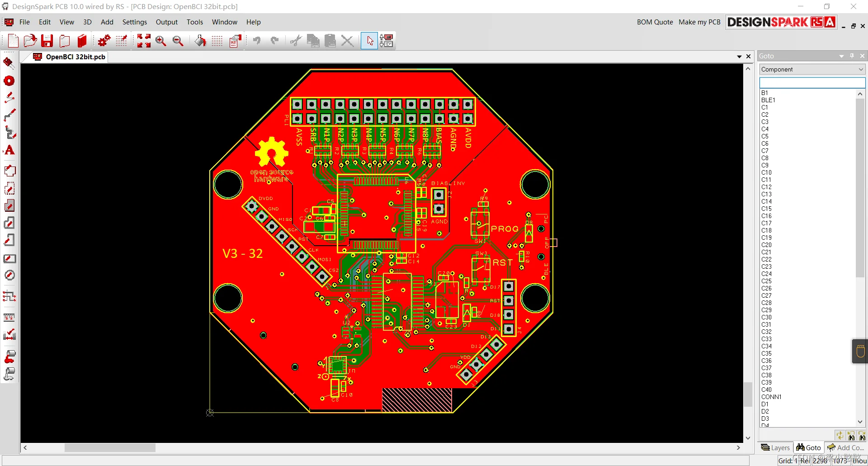
Task: Toggle the Interaction Bar on
Action: coord(387,41)
